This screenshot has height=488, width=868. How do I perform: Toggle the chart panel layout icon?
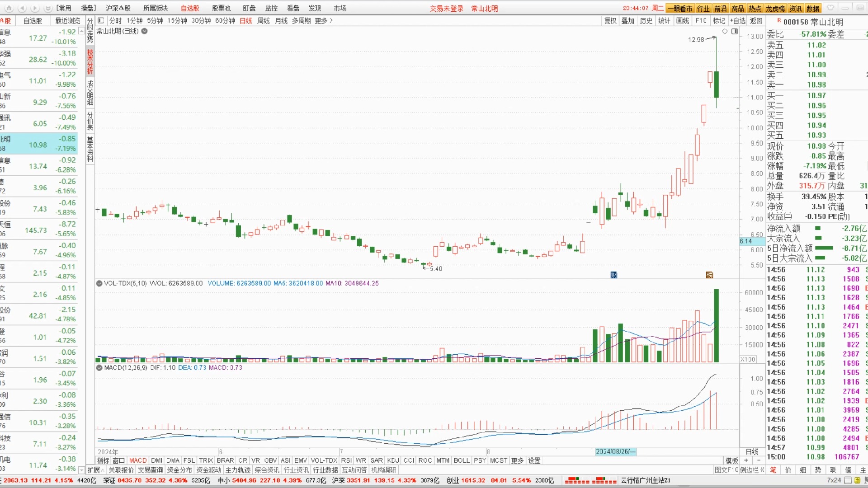tap(101, 20)
